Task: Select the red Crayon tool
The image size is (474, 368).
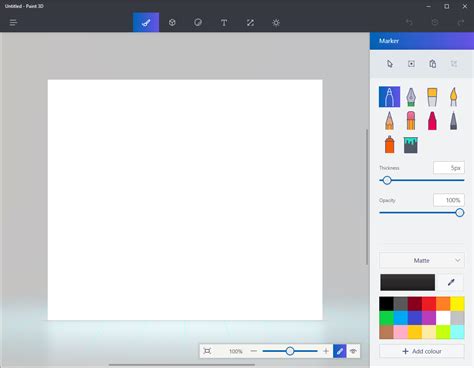Action: coord(432,121)
